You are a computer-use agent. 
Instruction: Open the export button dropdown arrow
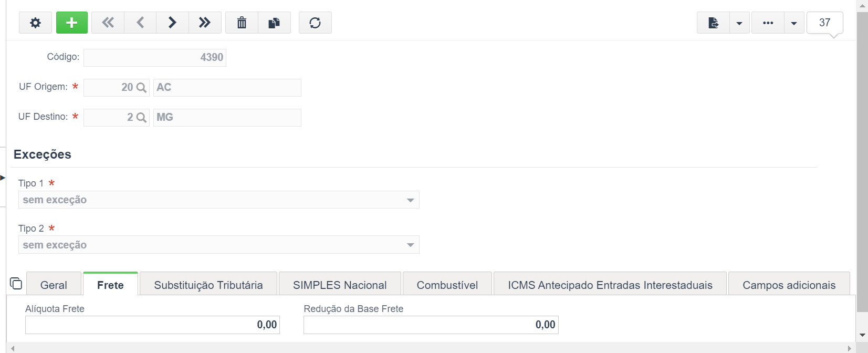(739, 23)
